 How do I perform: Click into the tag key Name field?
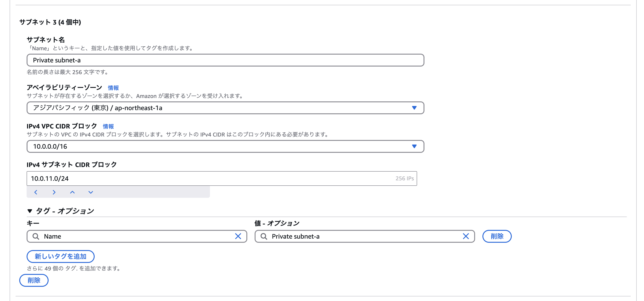pos(135,236)
